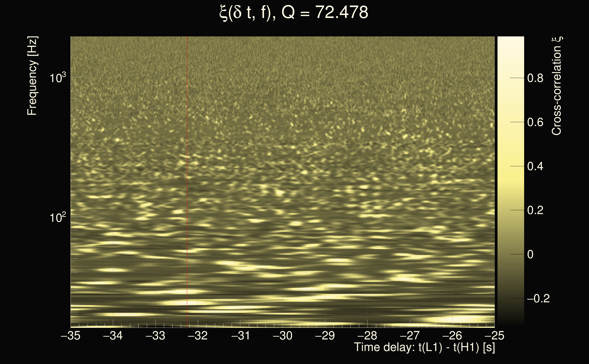589x364 pixels.
Task: Click the 0.6 colorbar tick label
Action: 535,122
